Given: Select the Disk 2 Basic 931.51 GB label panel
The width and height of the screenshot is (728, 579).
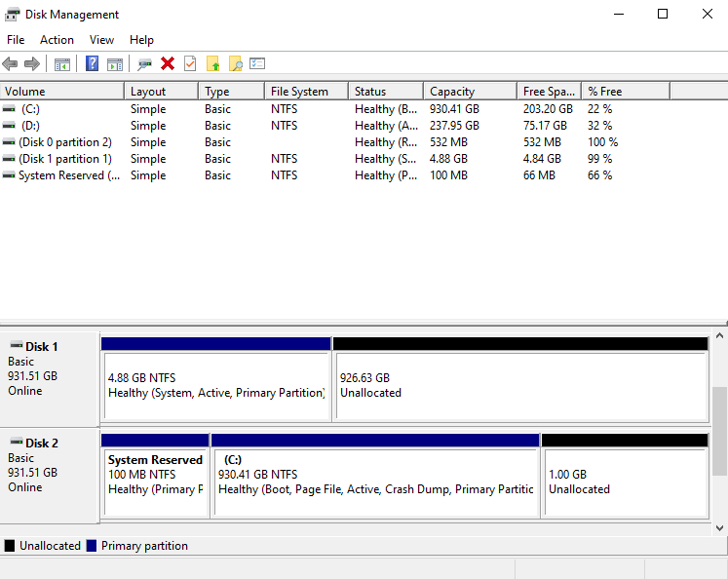Looking at the screenshot, I should pos(49,476).
